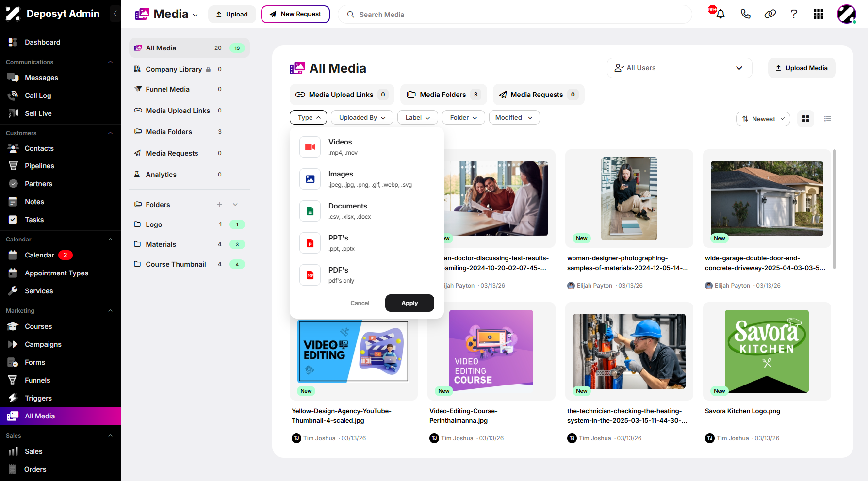Open the Modified filter dropdown
868x481 pixels.
pyautogui.click(x=514, y=118)
